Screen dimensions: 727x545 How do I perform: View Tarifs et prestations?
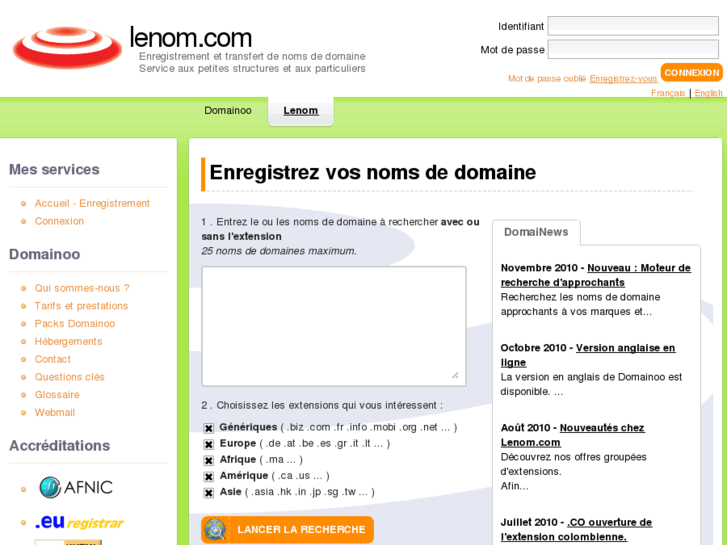point(81,306)
